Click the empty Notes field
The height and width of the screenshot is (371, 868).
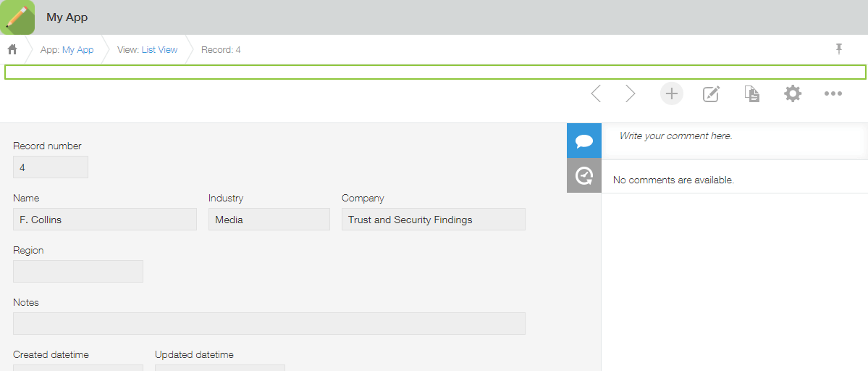[x=269, y=323]
